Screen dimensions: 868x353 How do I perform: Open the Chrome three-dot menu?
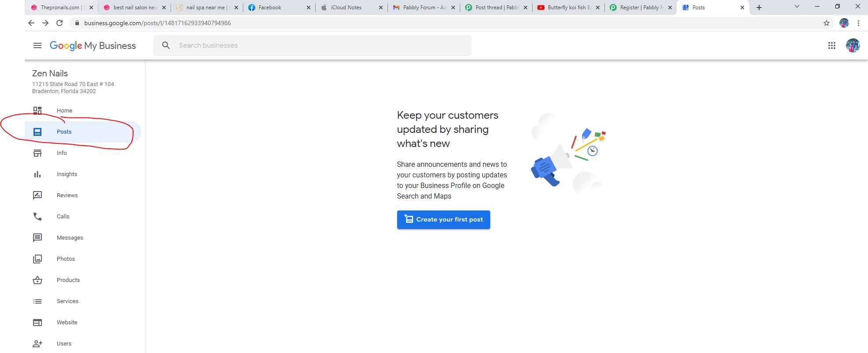click(x=858, y=23)
